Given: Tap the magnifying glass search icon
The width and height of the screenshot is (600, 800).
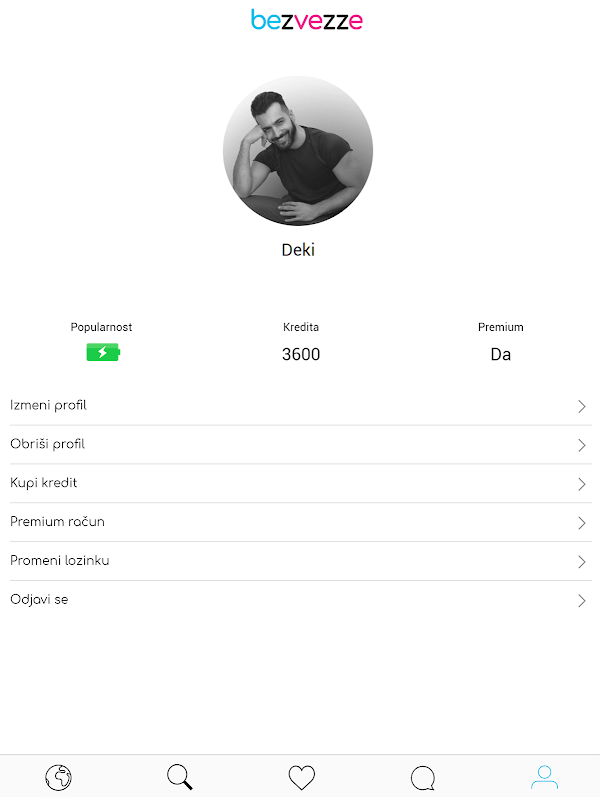Looking at the screenshot, I should pos(180,777).
